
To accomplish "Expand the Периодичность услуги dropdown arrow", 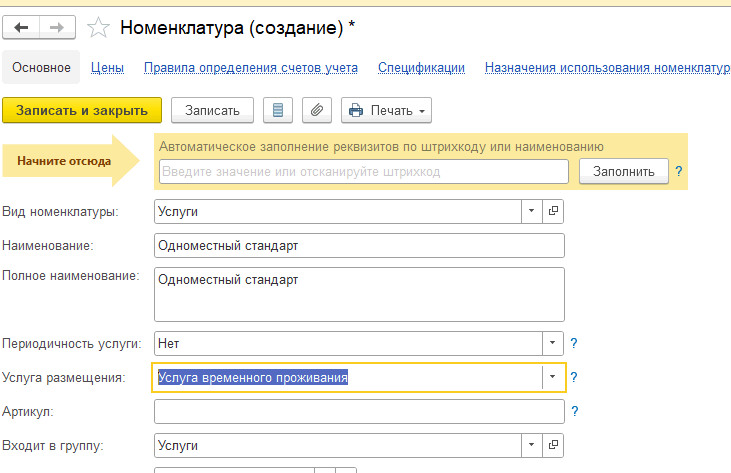I will pos(552,343).
